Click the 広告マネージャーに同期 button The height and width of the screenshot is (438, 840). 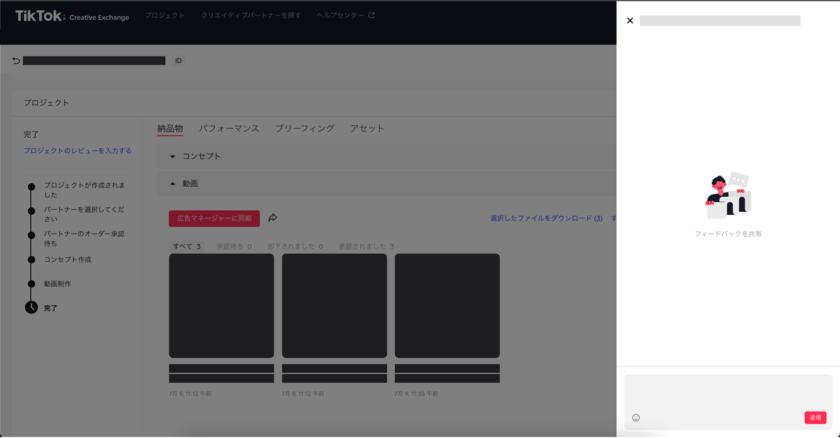pos(214,218)
